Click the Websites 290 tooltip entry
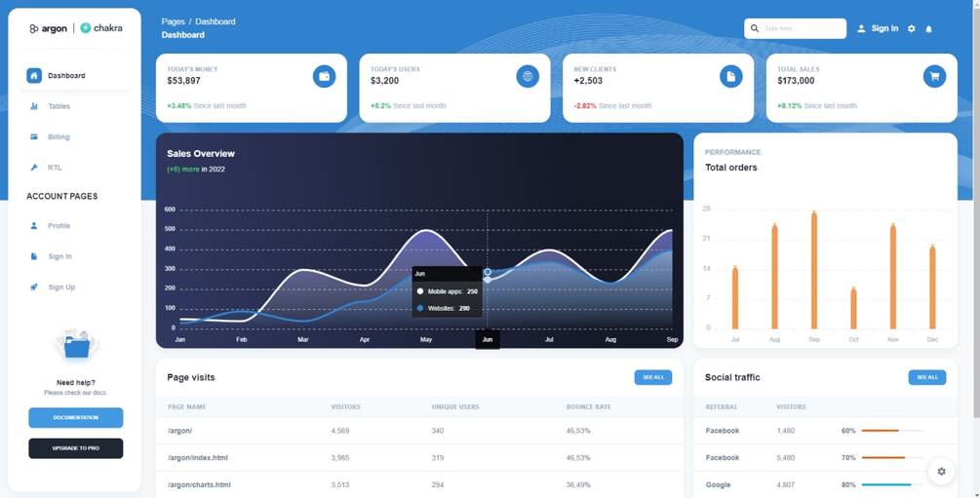 pyautogui.click(x=448, y=308)
